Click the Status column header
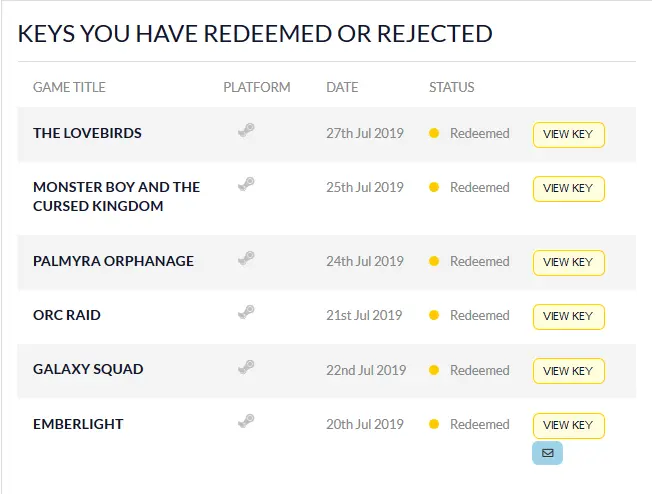Screen dimensions: 652x494 pyautogui.click(x=452, y=87)
